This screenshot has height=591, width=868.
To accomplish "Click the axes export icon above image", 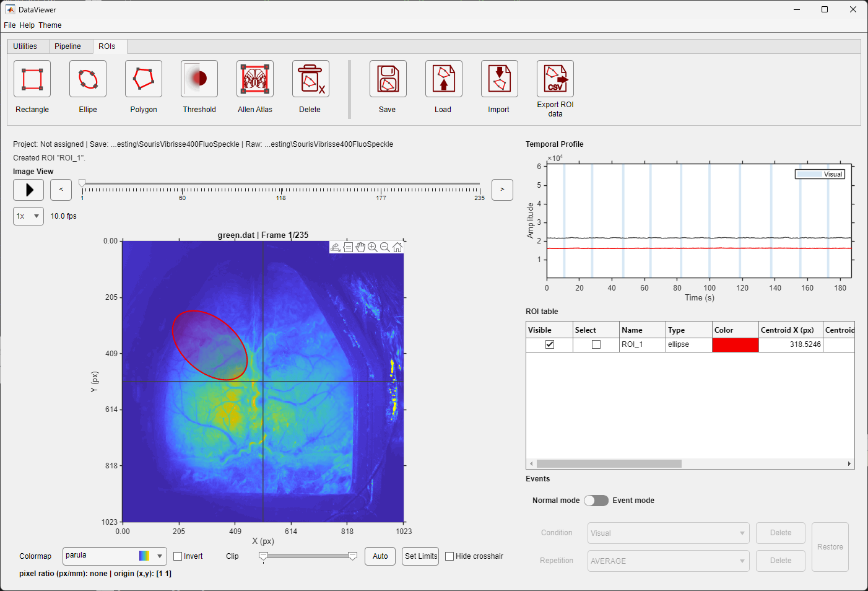I will click(336, 247).
